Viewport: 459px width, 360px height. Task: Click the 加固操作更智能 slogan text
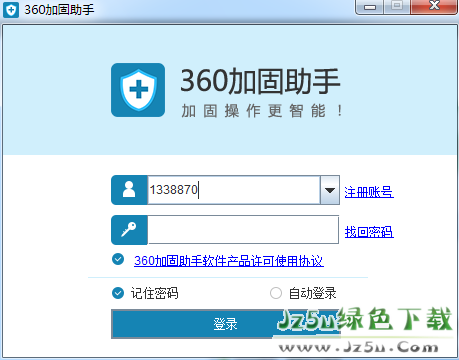tap(262, 111)
